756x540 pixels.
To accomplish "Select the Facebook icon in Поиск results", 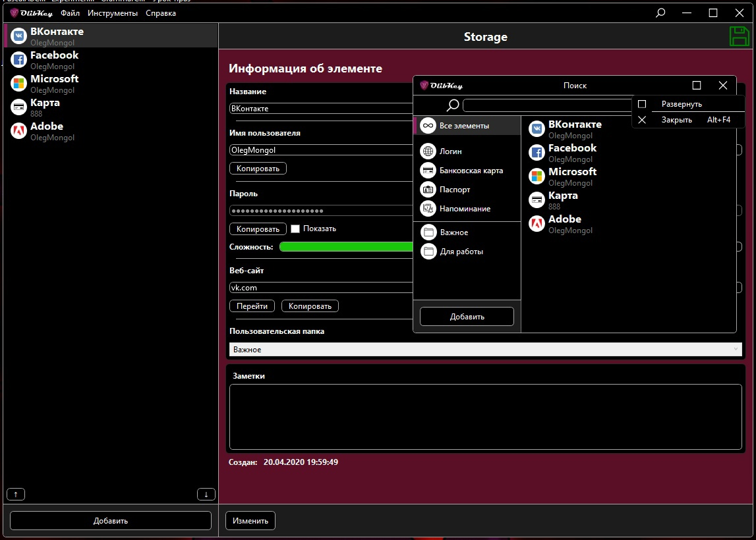I will [x=537, y=153].
